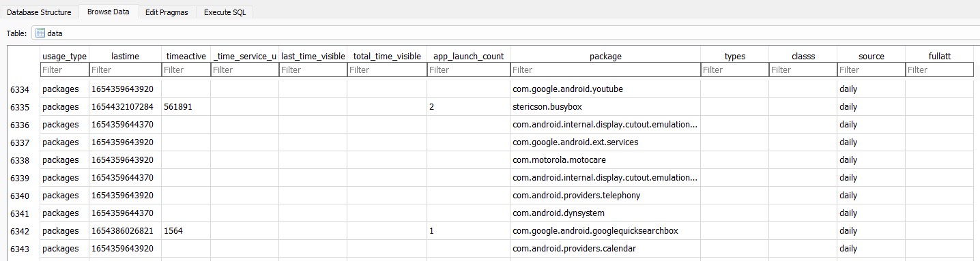980x261 pixels.
Task: Sort by the fullatt column header
Action: point(939,56)
